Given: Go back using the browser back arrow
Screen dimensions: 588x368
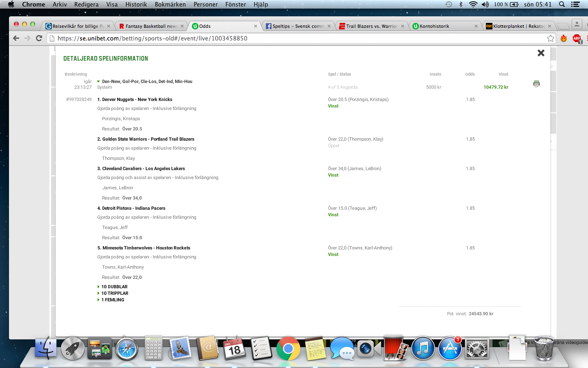Looking at the screenshot, I should tap(16, 38).
